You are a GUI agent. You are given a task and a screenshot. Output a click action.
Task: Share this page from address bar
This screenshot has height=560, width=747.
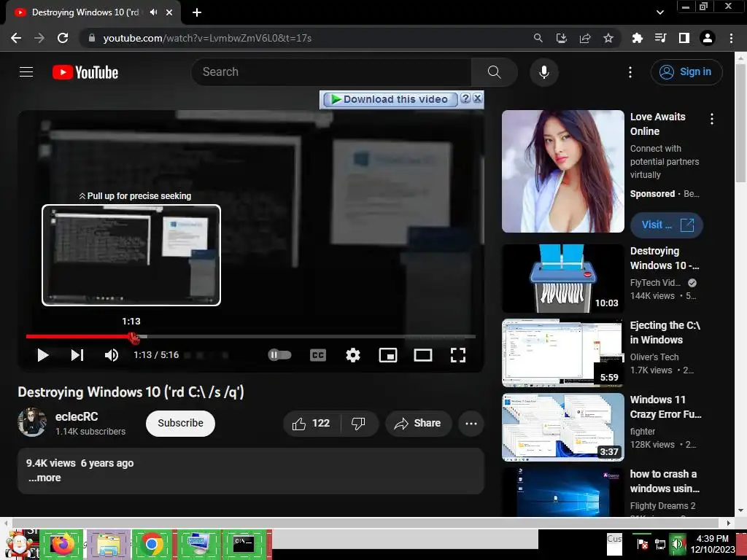[x=585, y=38]
